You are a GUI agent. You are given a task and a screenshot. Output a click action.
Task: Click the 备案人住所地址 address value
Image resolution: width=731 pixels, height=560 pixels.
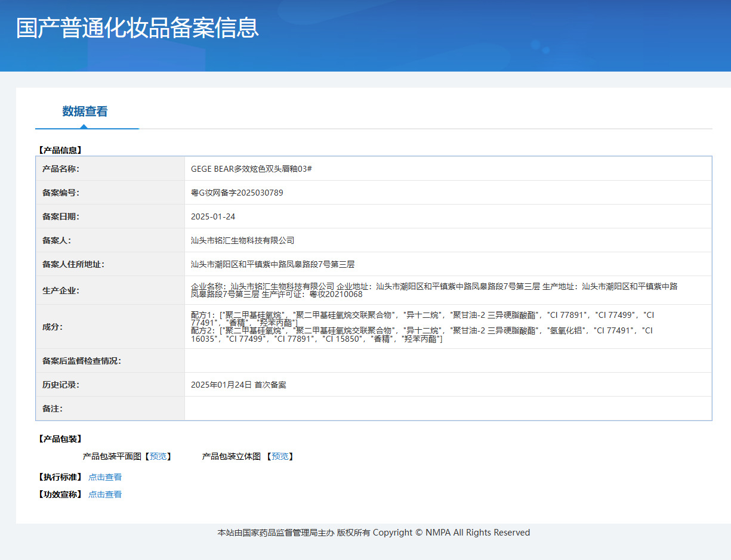273,264
